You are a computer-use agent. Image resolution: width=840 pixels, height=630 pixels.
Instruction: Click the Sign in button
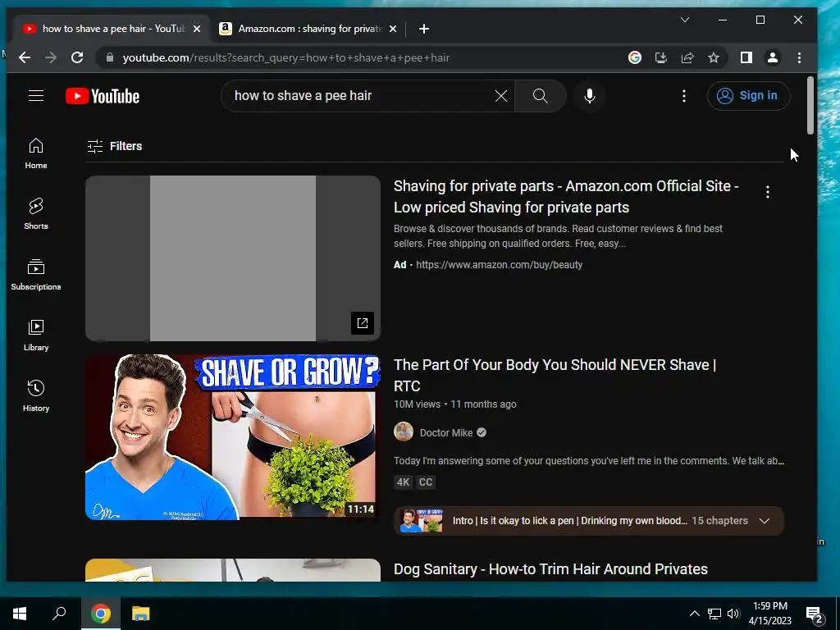click(x=748, y=96)
